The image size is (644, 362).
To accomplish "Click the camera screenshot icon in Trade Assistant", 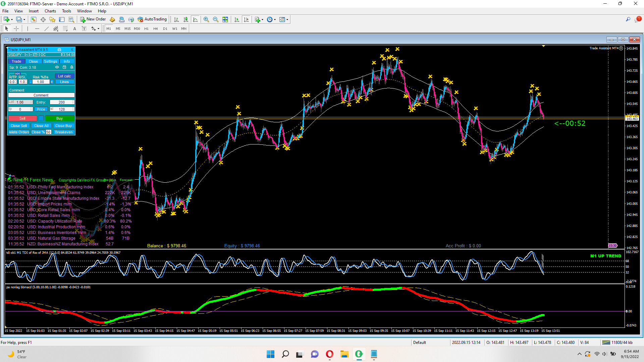I will tap(59, 50).
